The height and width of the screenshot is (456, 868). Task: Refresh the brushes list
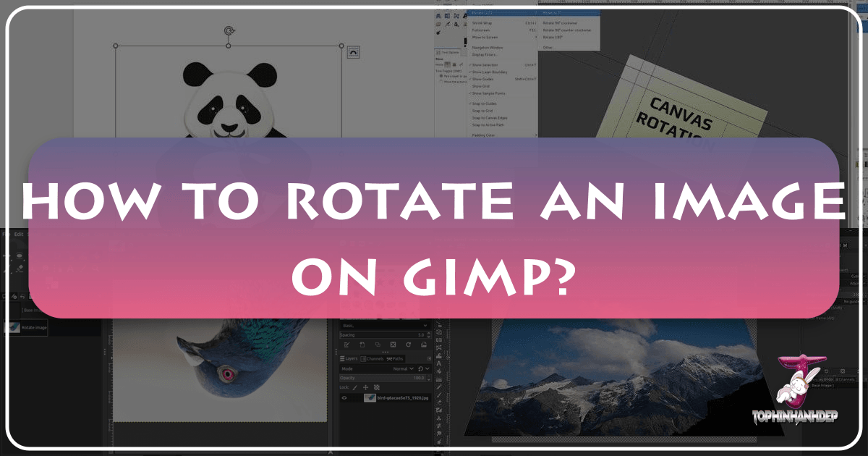pyautogui.click(x=407, y=345)
